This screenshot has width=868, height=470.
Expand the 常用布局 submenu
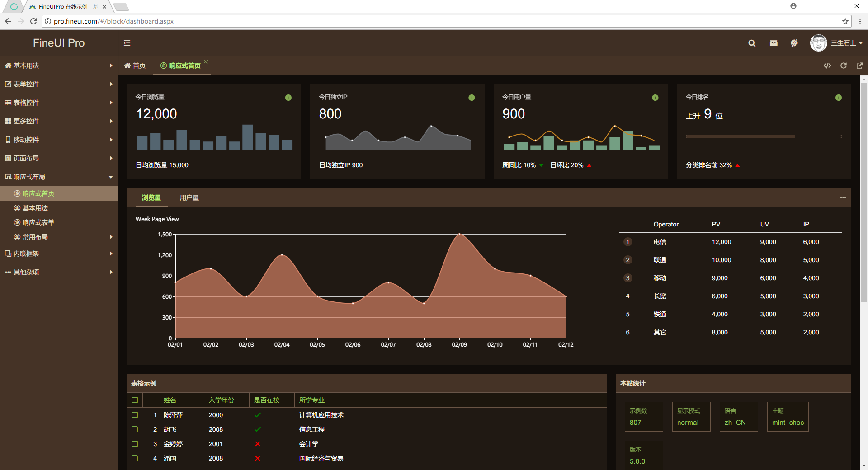tap(59, 237)
